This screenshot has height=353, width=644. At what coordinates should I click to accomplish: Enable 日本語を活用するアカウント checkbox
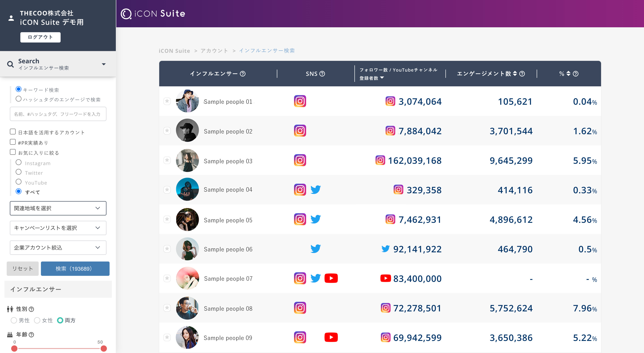click(x=13, y=132)
